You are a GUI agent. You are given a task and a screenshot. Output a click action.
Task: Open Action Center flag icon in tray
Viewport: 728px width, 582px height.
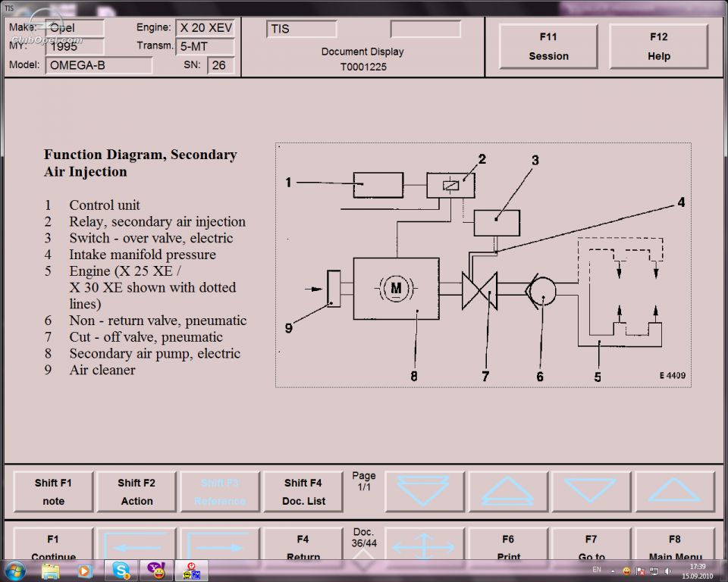pyautogui.click(x=640, y=571)
